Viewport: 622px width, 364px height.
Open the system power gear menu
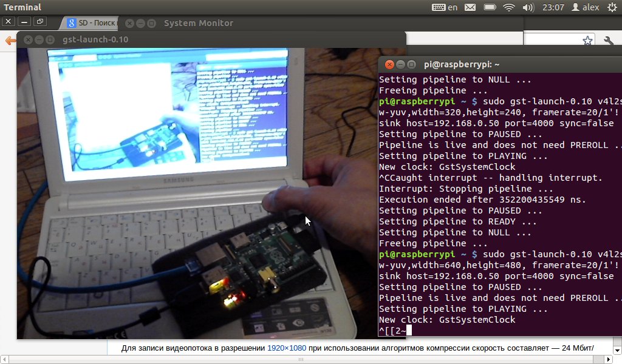(612, 7)
